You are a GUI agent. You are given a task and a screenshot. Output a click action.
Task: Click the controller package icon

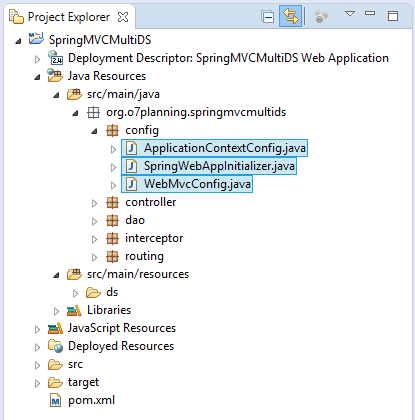(x=112, y=202)
